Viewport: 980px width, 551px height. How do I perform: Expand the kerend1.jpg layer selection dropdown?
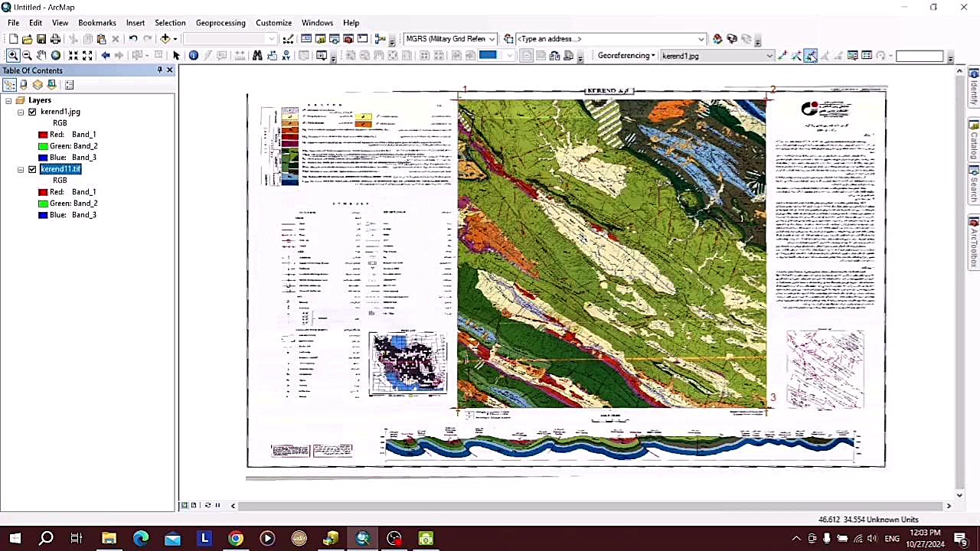pos(769,56)
